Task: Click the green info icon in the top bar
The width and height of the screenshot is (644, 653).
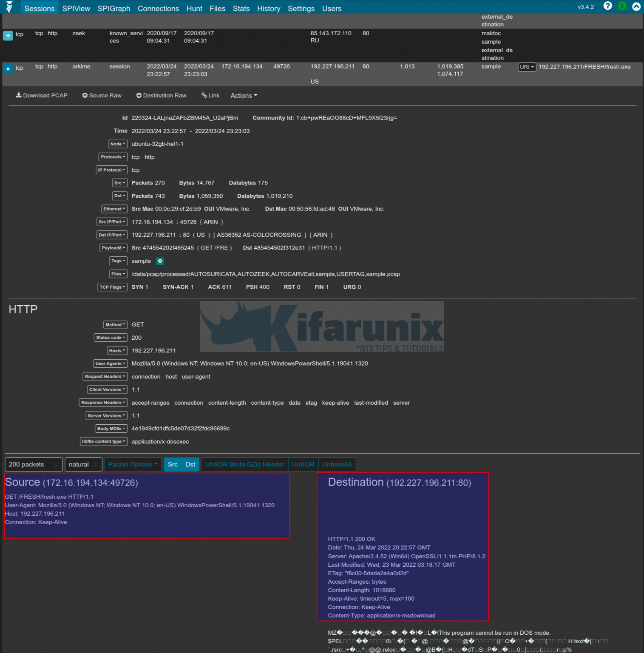Action: 621,6
